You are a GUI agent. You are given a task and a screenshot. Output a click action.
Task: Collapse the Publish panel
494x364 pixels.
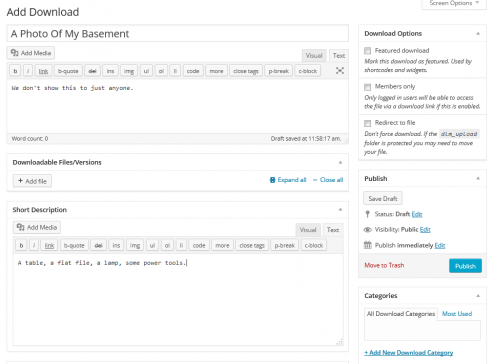click(x=478, y=178)
